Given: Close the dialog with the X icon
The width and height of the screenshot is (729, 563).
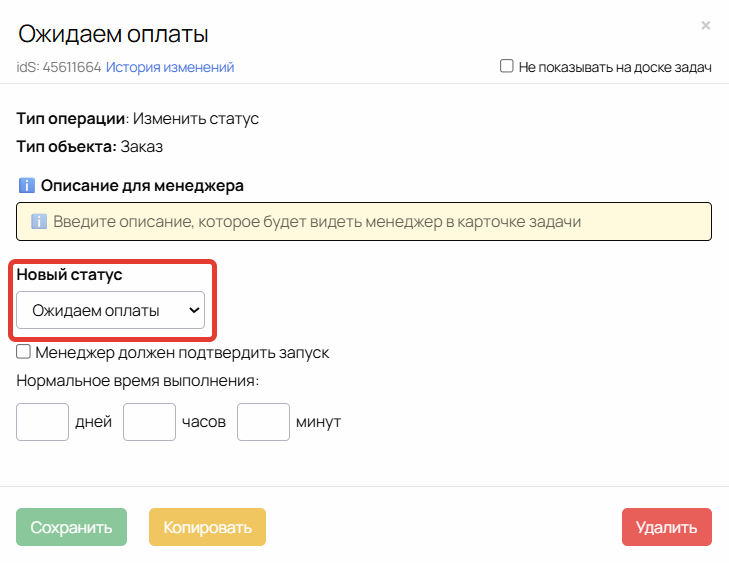Looking at the screenshot, I should 705,25.
